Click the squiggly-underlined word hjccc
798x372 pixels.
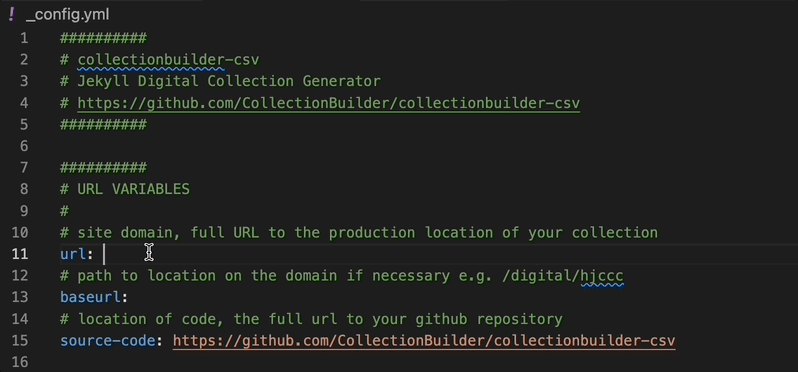(x=602, y=276)
